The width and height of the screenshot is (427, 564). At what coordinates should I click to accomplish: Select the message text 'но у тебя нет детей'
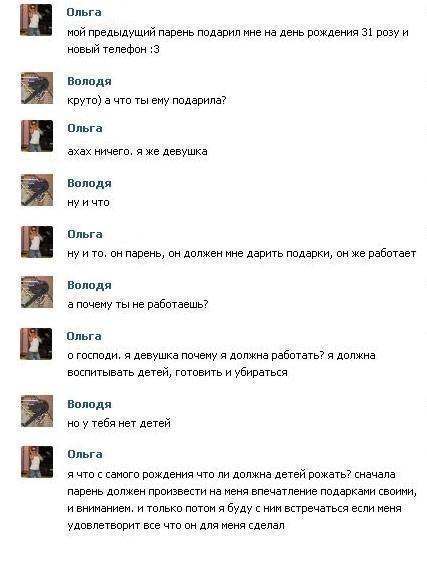coord(119,423)
